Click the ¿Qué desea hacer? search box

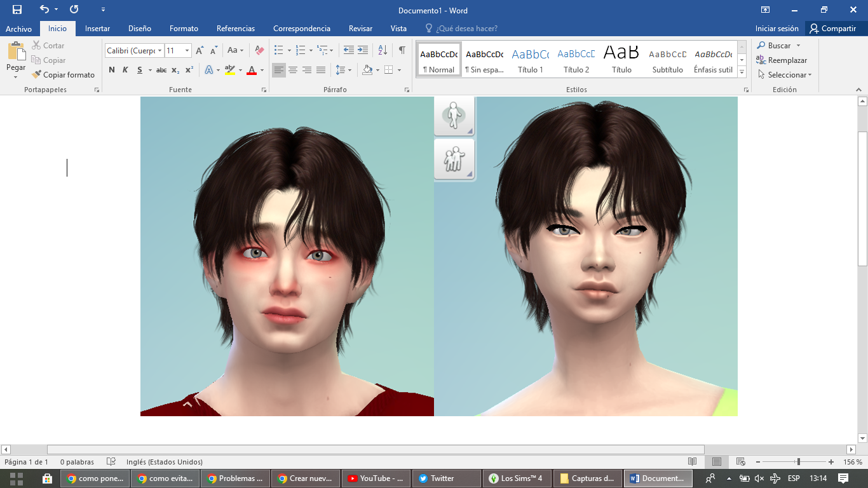click(461, 29)
